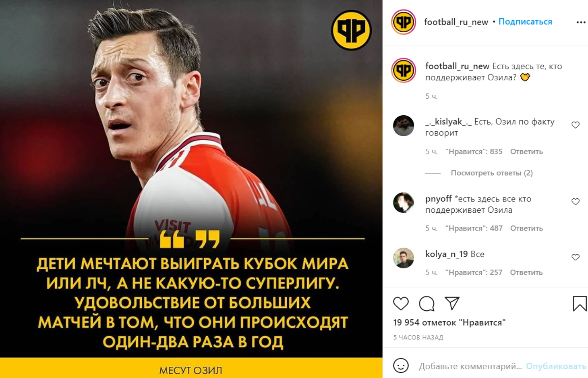Save the post with the bookmark icon
The height and width of the screenshot is (378, 588).
580,303
